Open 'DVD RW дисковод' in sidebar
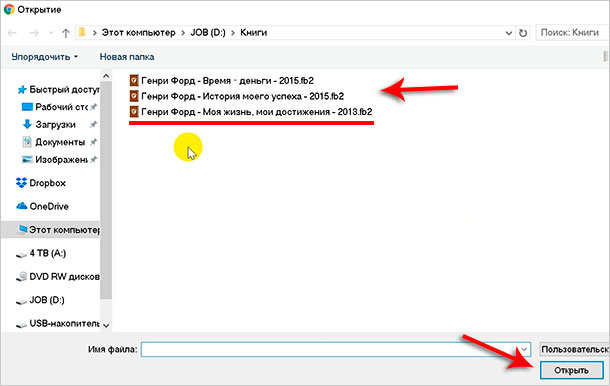 pyautogui.click(x=58, y=277)
